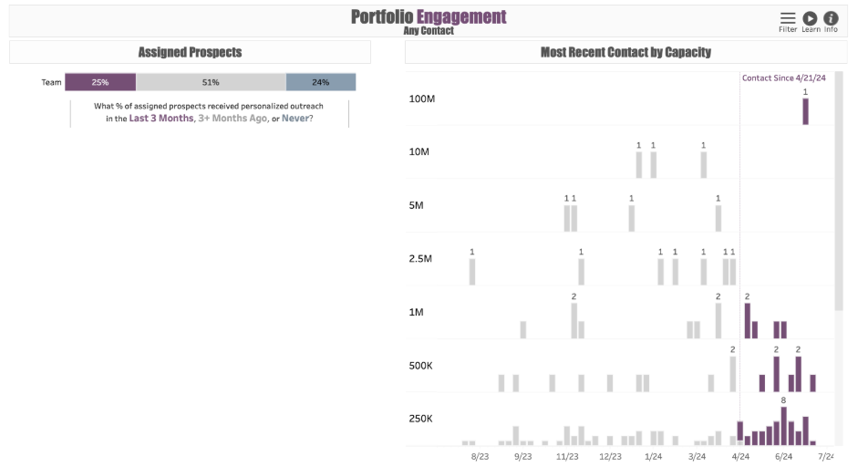Screen dimensions: 868x467
Task: Click the Assigned Prospects header
Action: [190, 52]
